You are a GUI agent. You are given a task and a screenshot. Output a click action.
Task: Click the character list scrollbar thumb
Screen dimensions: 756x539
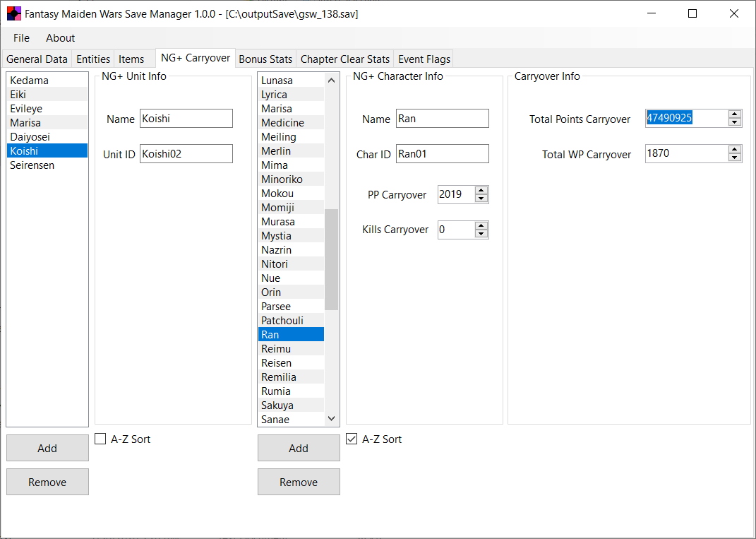pos(331,259)
